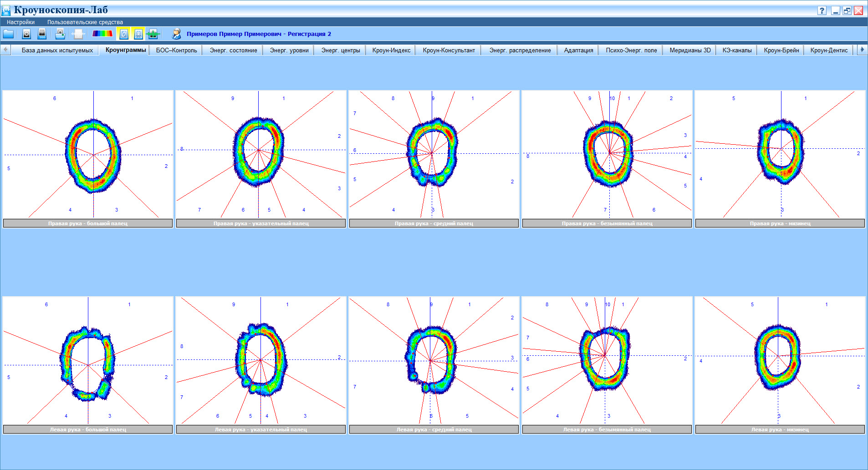868x470 pixels.
Task: Open the Психо-Энерг. поле tab
Action: [631, 50]
